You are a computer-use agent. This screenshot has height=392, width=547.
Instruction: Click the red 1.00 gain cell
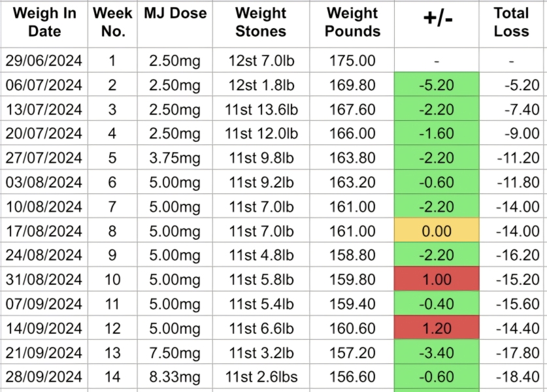click(437, 280)
